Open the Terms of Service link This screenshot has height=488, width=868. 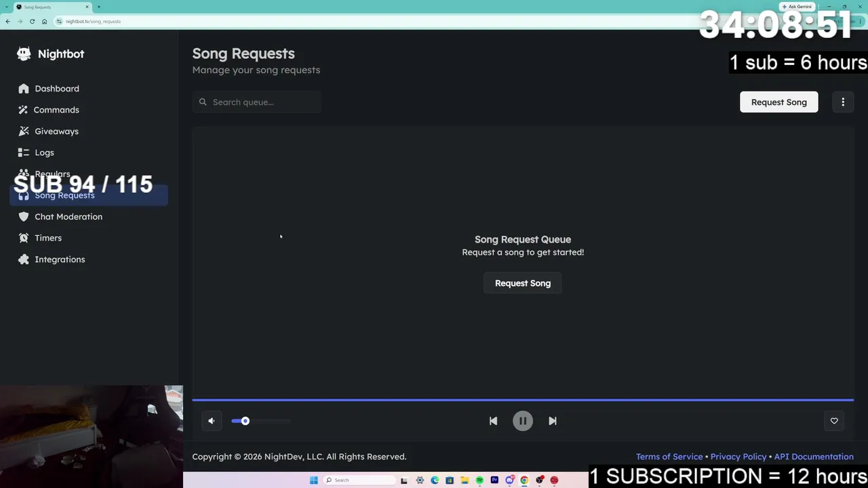669,457
